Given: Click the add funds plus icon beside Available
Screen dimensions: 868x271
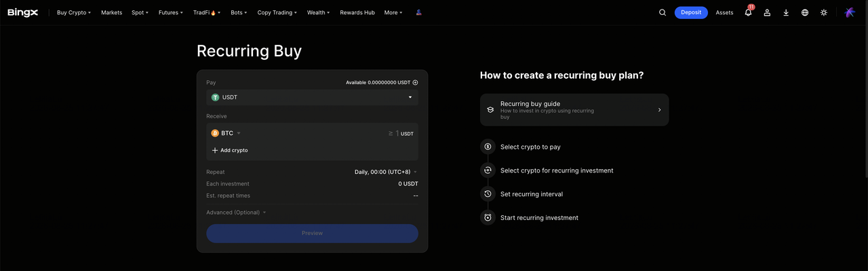Looking at the screenshot, I should (x=415, y=82).
